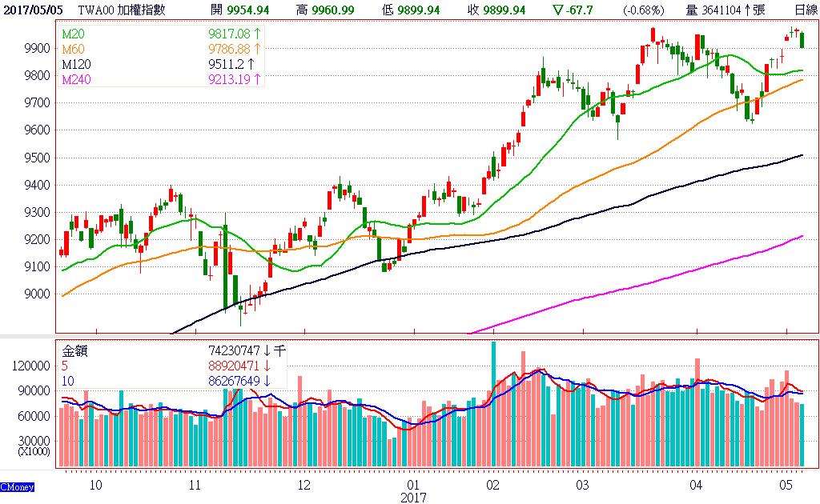Click the tallest volume bar in February

493,404
